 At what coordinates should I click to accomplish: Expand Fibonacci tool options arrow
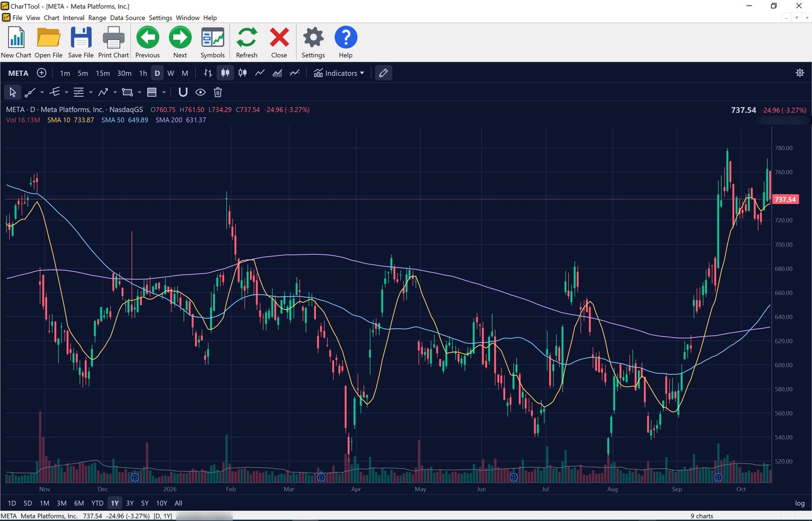tap(91, 92)
